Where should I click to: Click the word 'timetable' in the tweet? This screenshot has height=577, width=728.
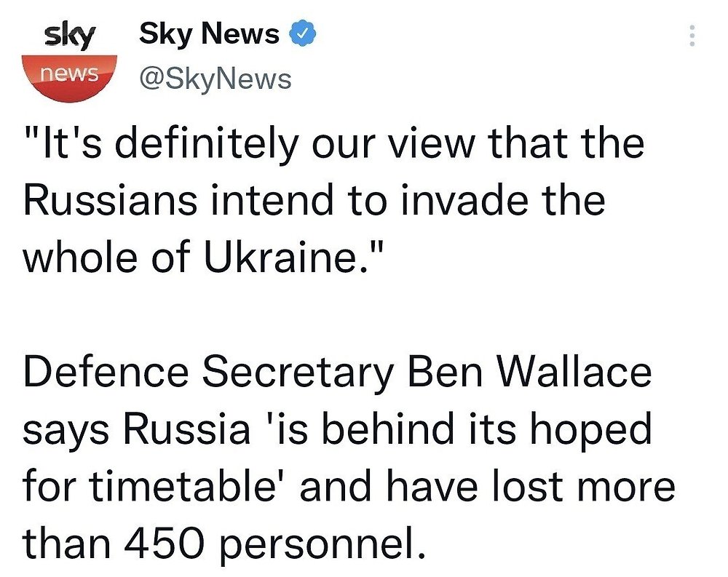[181, 486]
